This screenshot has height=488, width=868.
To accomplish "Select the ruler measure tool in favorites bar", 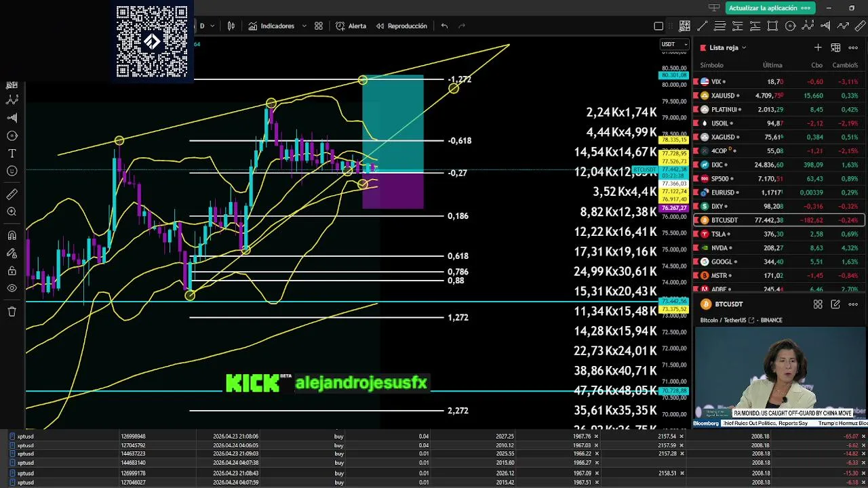I will click(861, 26).
